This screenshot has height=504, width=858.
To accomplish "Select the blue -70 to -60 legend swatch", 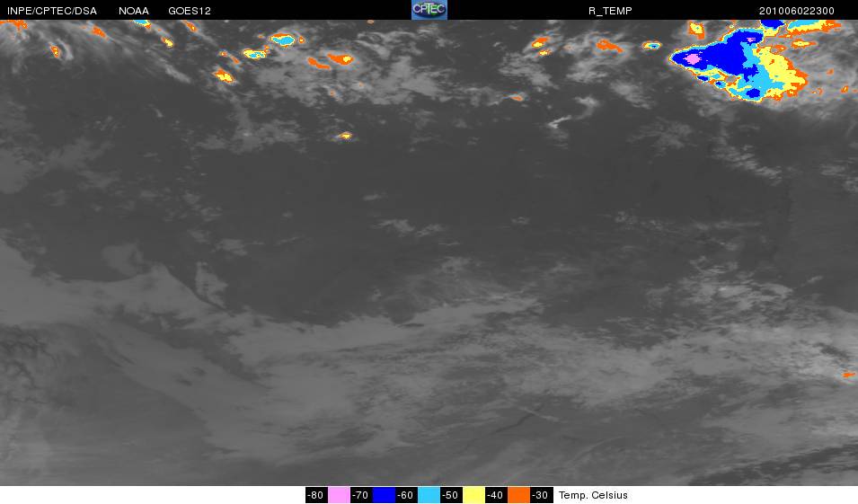I will pyautogui.click(x=384, y=495).
